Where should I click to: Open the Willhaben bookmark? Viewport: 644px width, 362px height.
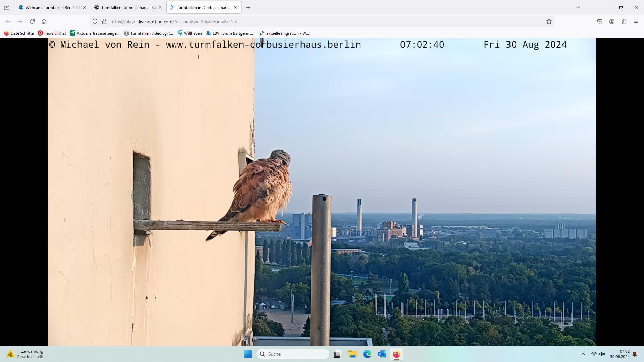click(x=190, y=33)
